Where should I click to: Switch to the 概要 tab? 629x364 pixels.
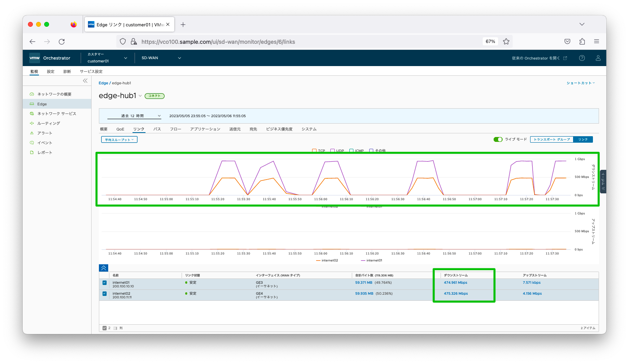coord(104,129)
